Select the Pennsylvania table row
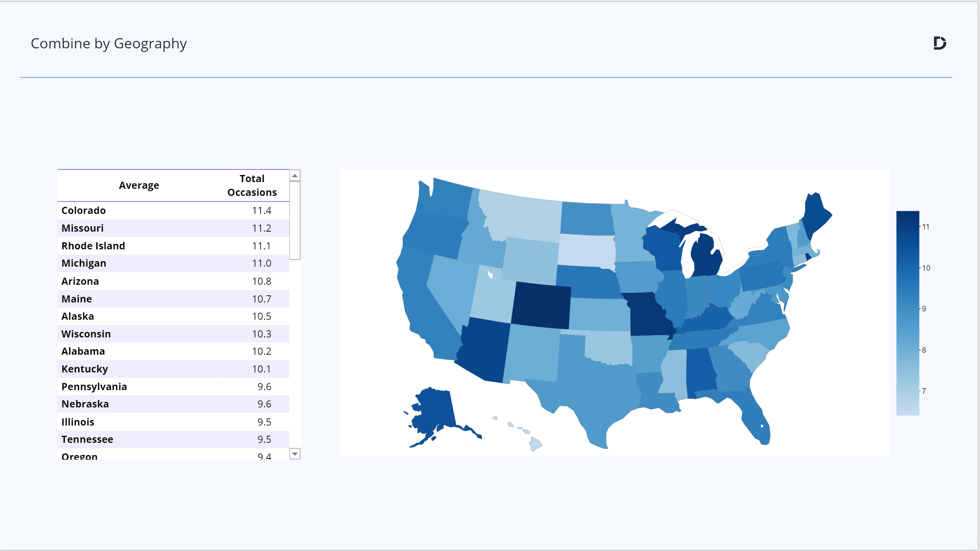This screenshot has height=551, width=980. point(173,387)
